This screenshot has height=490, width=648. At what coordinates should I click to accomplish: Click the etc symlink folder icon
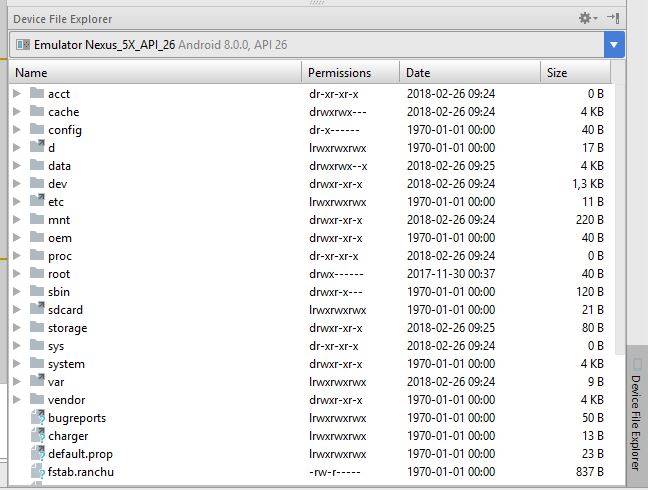[37, 200]
